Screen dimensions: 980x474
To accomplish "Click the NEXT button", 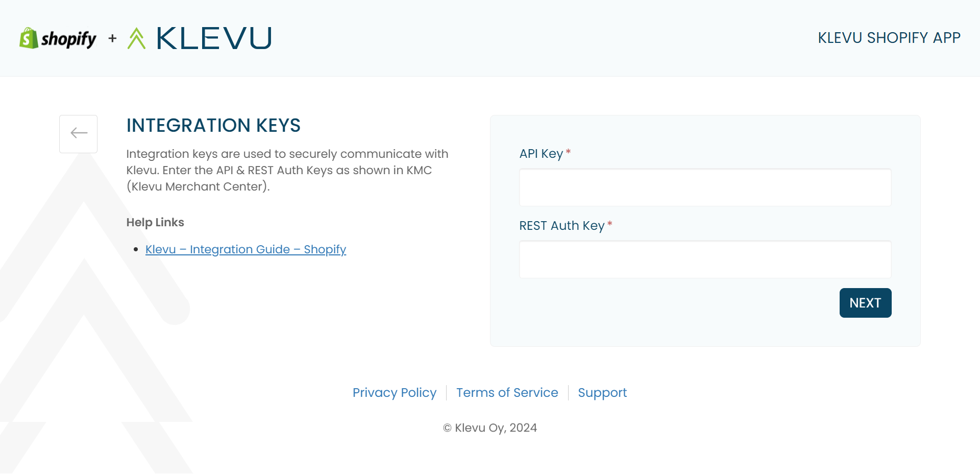I will pyautogui.click(x=865, y=303).
